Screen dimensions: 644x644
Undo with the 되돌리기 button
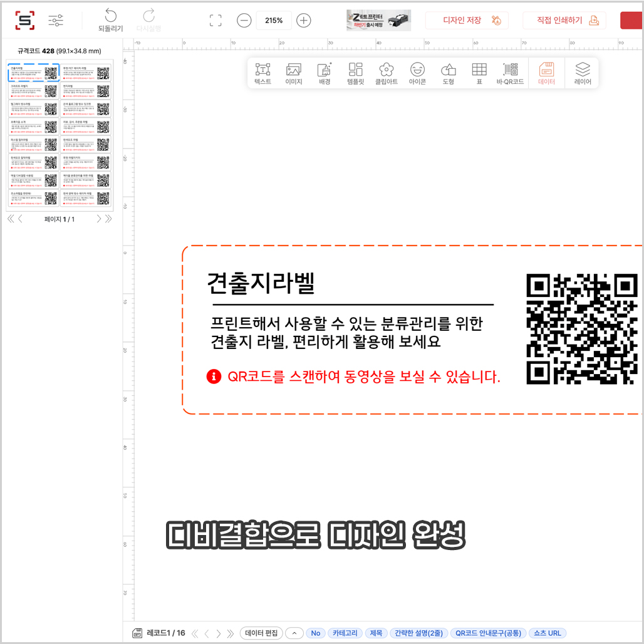[110, 21]
